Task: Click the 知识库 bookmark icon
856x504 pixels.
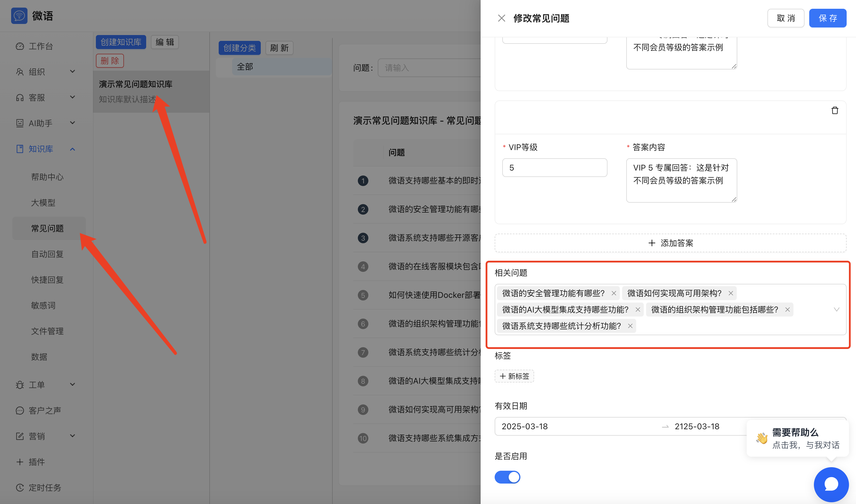Action: pos(19,149)
